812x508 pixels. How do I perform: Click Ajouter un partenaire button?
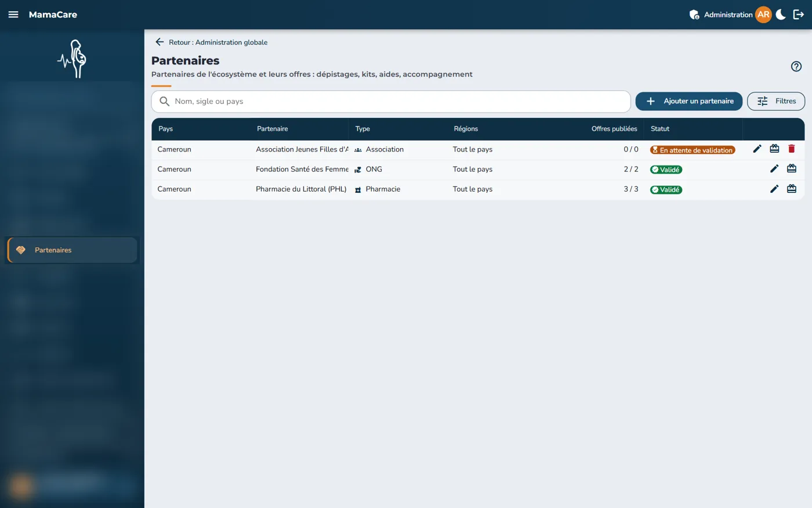click(x=689, y=101)
